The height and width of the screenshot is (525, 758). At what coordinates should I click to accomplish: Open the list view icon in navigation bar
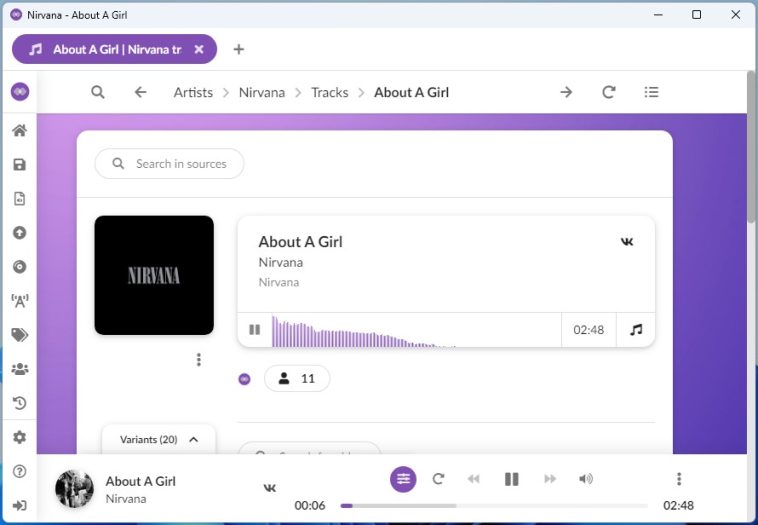pos(651,92)
